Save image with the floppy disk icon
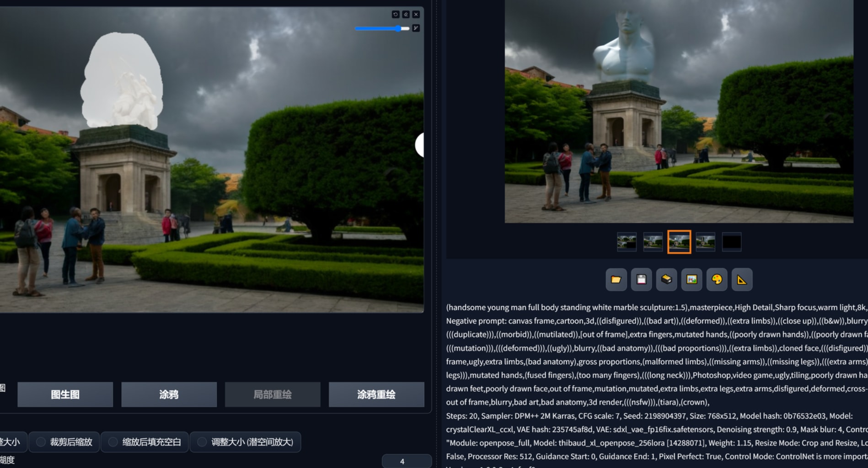Viewport: 868px width, 468px height. point(641,280)
